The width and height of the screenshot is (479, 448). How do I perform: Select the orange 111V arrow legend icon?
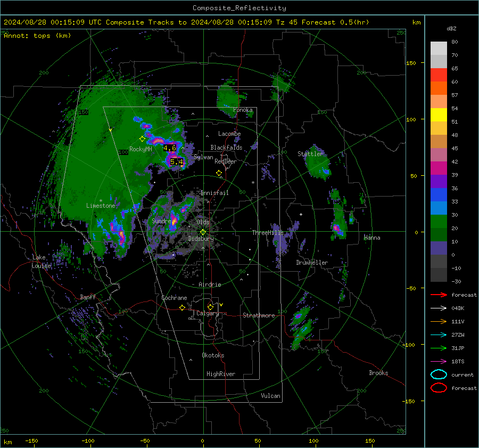439,321
